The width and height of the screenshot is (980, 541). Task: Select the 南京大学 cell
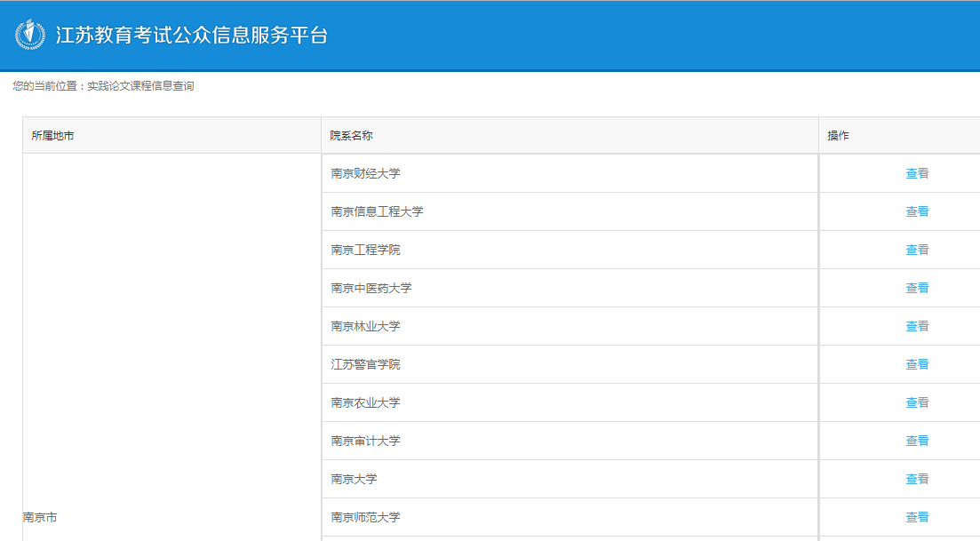pos(570,479)
